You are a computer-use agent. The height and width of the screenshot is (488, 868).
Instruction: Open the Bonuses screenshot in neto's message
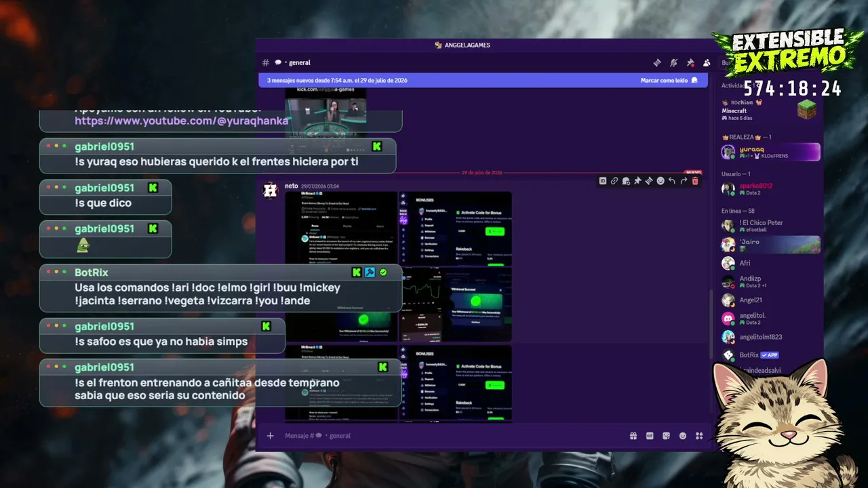pos(456,228)
